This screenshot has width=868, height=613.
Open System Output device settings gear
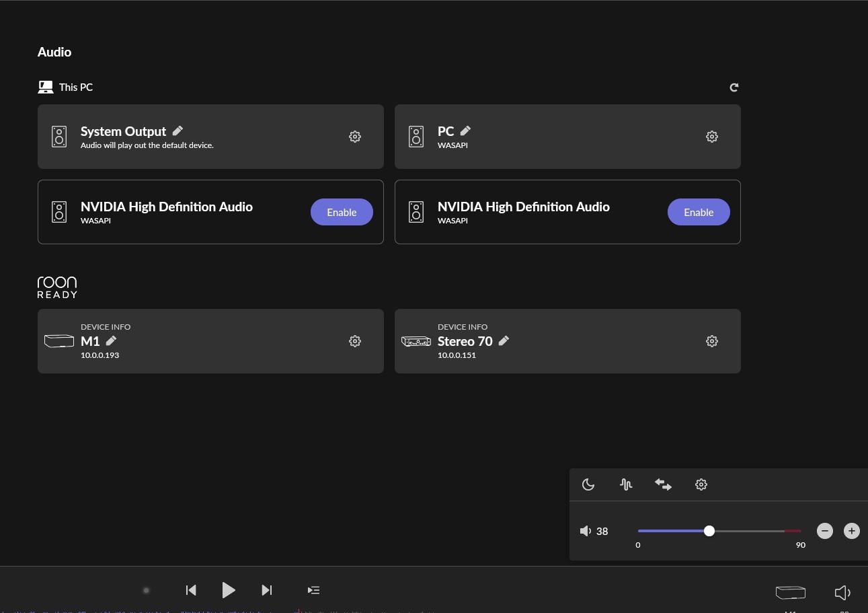pos(355,137)
